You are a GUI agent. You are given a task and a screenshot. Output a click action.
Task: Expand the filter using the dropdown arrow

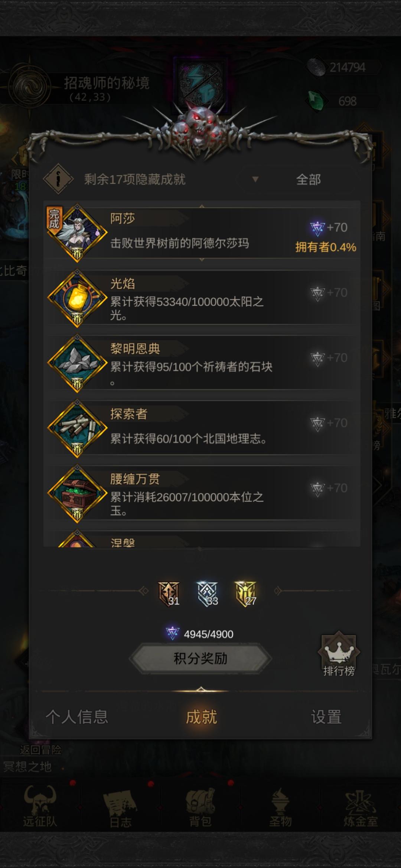point(255,180)
